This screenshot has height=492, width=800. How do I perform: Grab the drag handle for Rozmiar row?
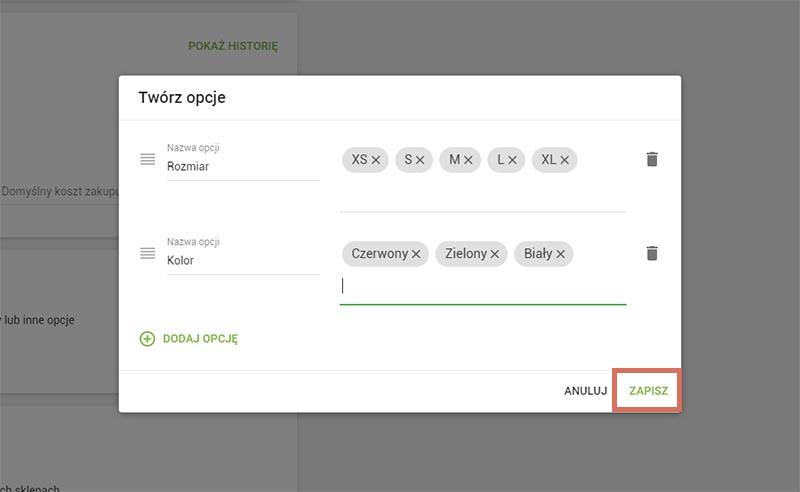[x=147, y=159]
